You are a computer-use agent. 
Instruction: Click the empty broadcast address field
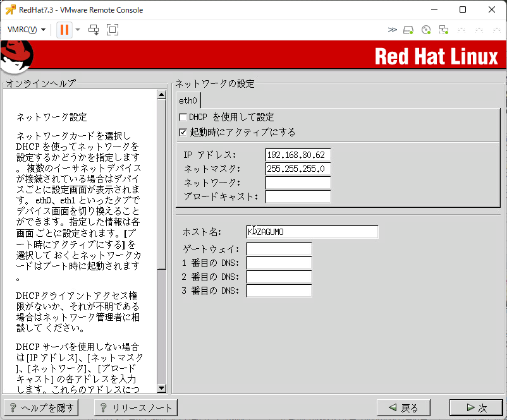pos(298,196)
